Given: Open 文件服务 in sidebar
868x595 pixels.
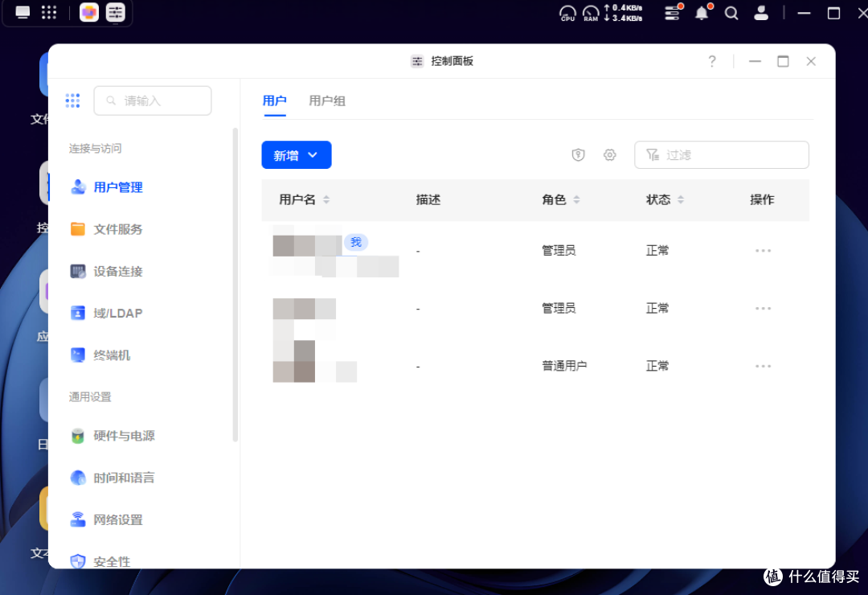Looking at the screenshot, I should (118, 229).
